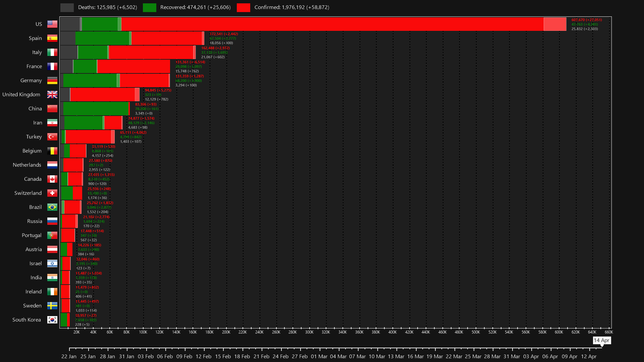Click the Italy flag icon
644x362 pixels.
[52, 52]
